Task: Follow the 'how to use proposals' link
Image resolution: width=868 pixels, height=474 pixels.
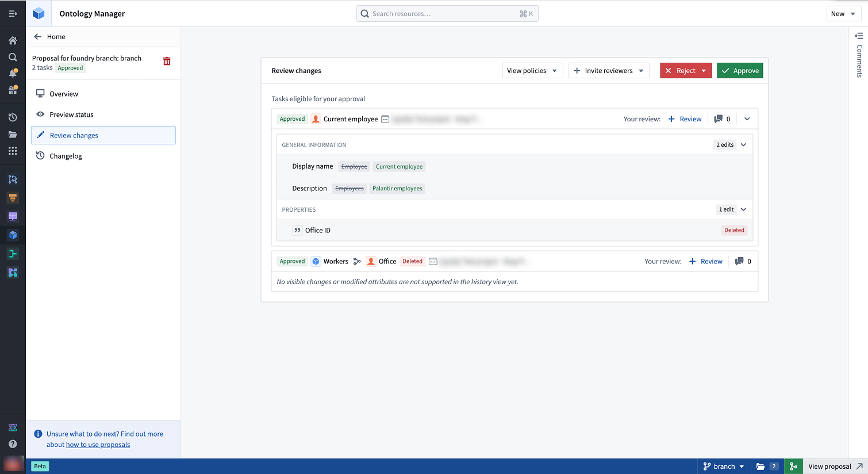Action: tap(98, 445)
